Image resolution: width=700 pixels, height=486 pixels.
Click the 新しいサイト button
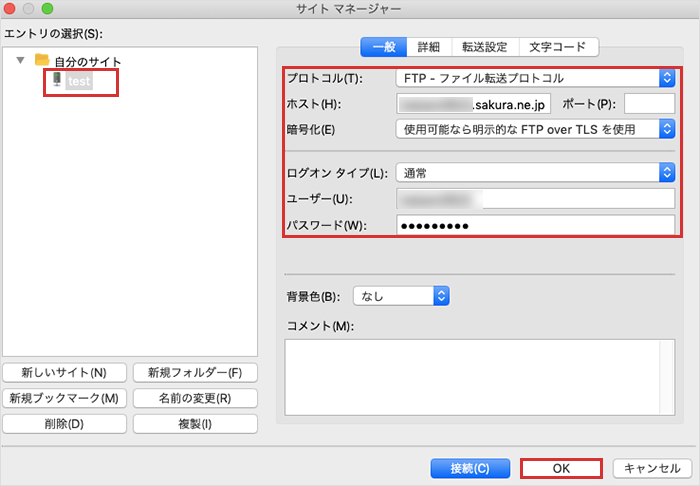coord(64,372)
